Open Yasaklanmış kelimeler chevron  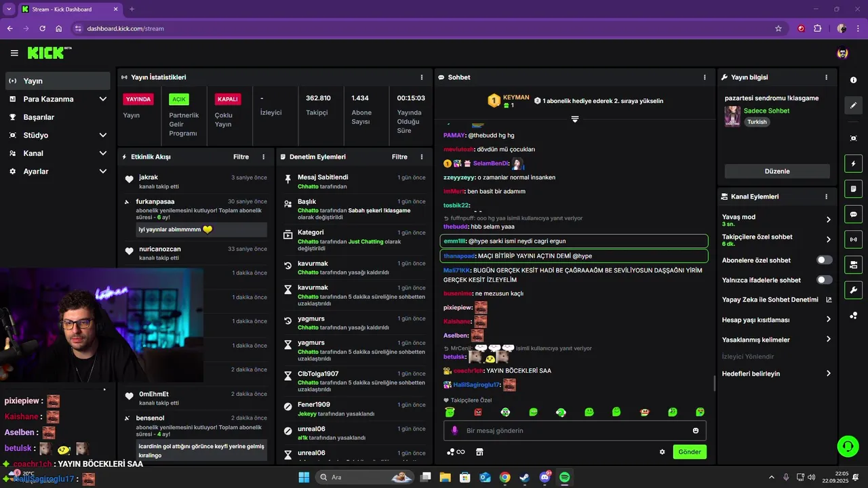pyautogui.click(x=829, y=340)
